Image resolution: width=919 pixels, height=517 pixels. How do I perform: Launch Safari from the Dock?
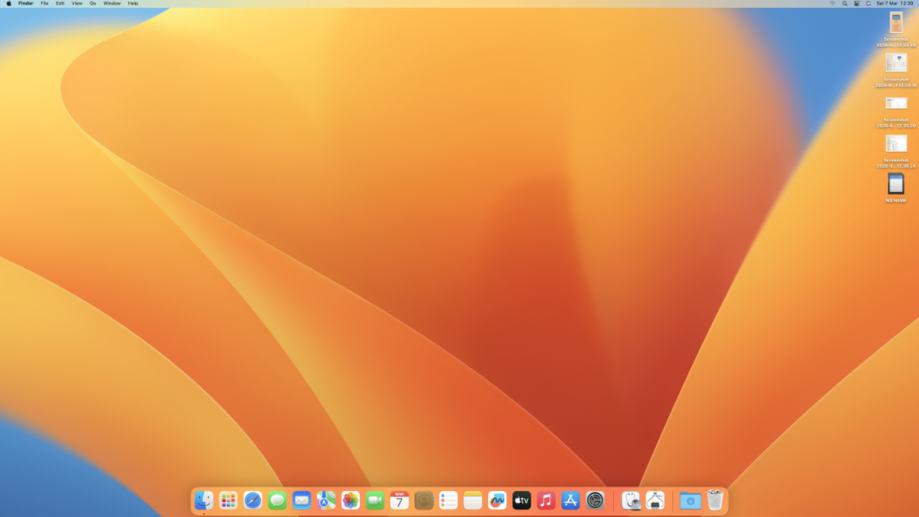[253, 500]
